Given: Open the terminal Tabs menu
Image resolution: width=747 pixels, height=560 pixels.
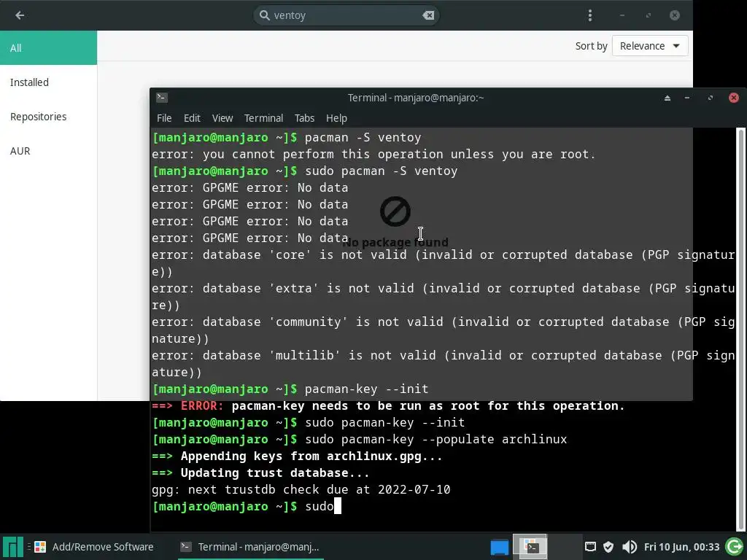Looking at the screenshot, I should click(304, 118).
